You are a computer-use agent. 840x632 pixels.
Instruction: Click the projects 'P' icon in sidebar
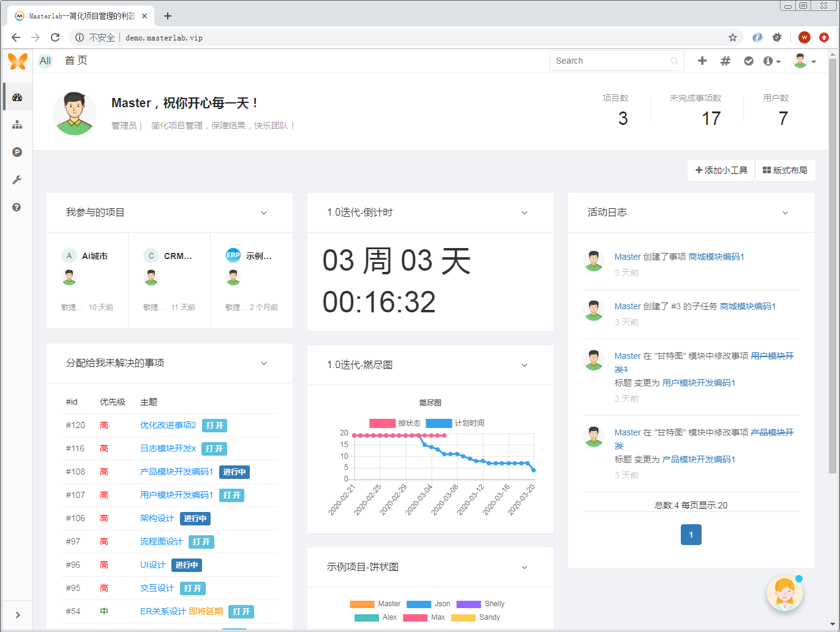tap(17, 152)
